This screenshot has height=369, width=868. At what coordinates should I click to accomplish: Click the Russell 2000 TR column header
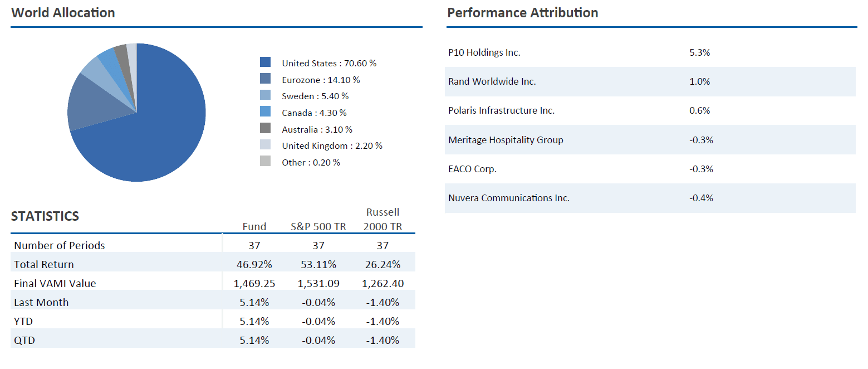pos(382,220)
